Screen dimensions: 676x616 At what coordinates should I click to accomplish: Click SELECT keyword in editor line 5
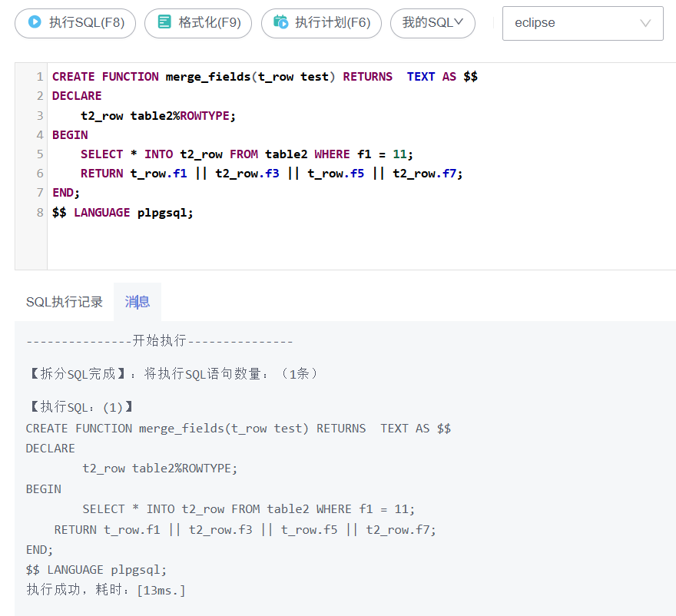(101, 154)
